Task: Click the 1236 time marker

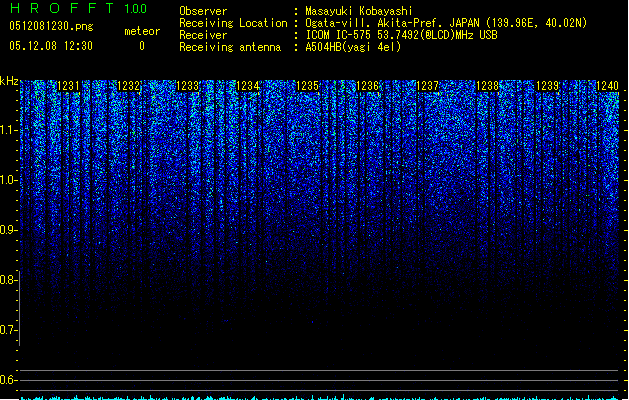Action: tap(367, 86)
